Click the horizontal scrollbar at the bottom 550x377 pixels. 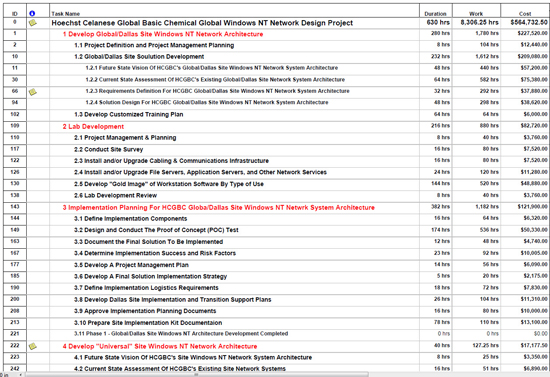(196, 375)
